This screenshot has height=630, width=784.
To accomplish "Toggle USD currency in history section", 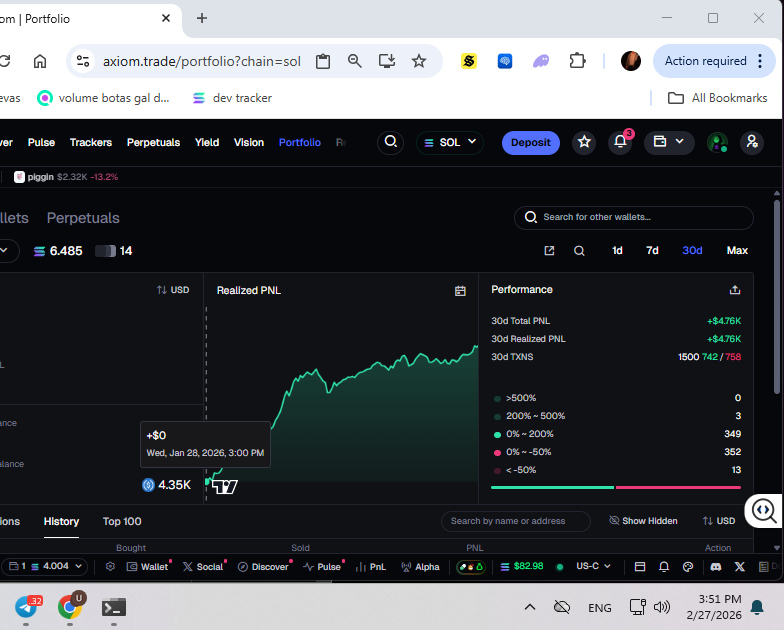I will click(x=718, y=521).
